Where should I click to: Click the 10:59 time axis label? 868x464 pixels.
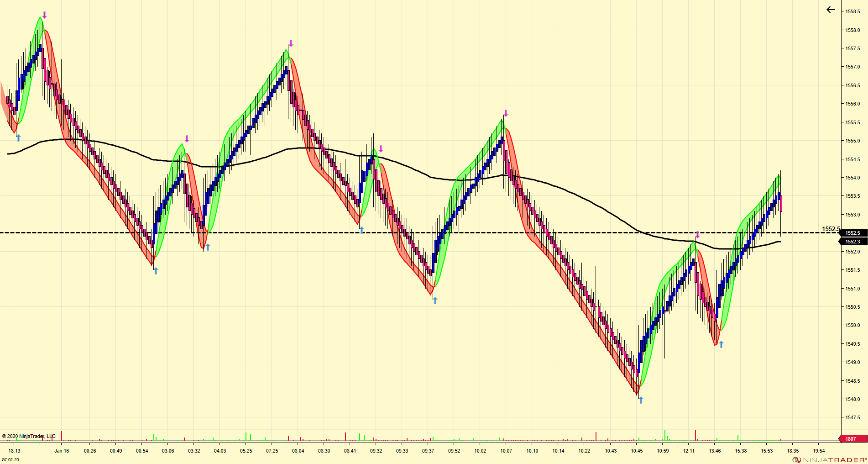pos(663,451)
